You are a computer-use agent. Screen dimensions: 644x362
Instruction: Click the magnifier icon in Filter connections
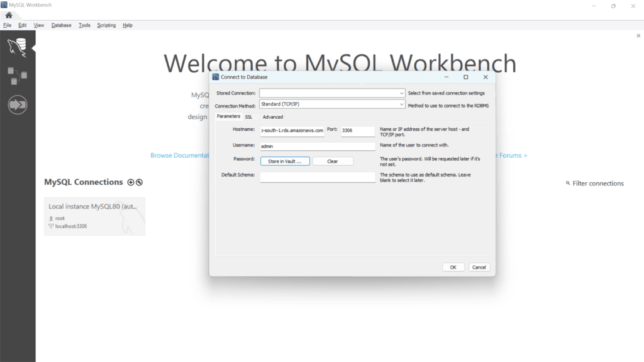click(568, 183)
